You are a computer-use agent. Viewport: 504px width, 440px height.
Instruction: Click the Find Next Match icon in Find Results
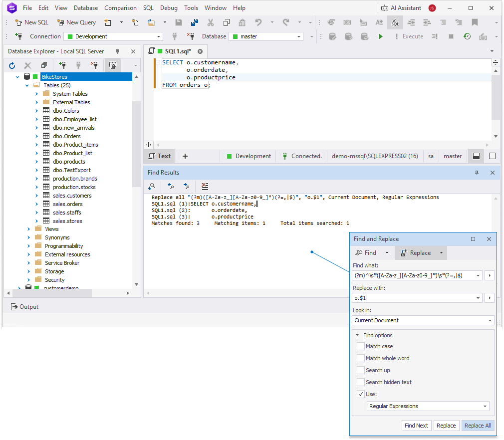pyautogui.click(x=187, y=186)
